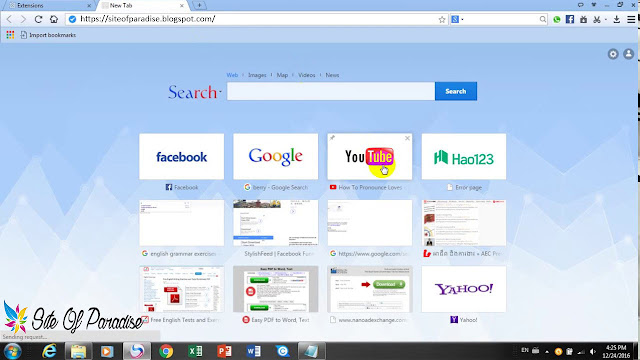Open PowerPoint from the taskbar
Image resolution: width=640 pixels, height=360 pixels.
[x=224, y=351]
